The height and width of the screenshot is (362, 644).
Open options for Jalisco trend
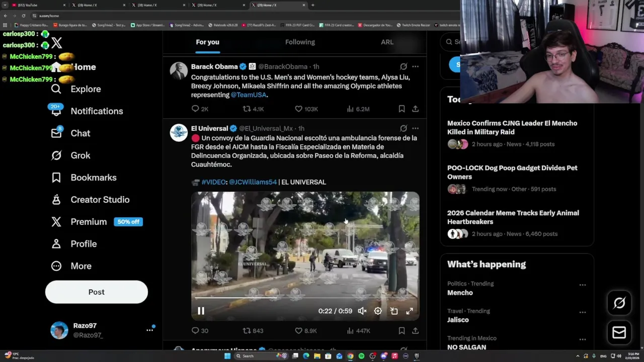[x=582, y=312]
